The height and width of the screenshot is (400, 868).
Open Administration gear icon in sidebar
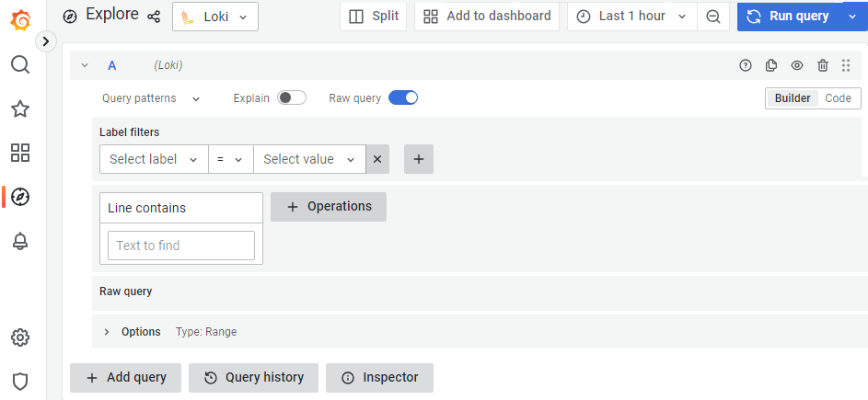coord(20,337)
